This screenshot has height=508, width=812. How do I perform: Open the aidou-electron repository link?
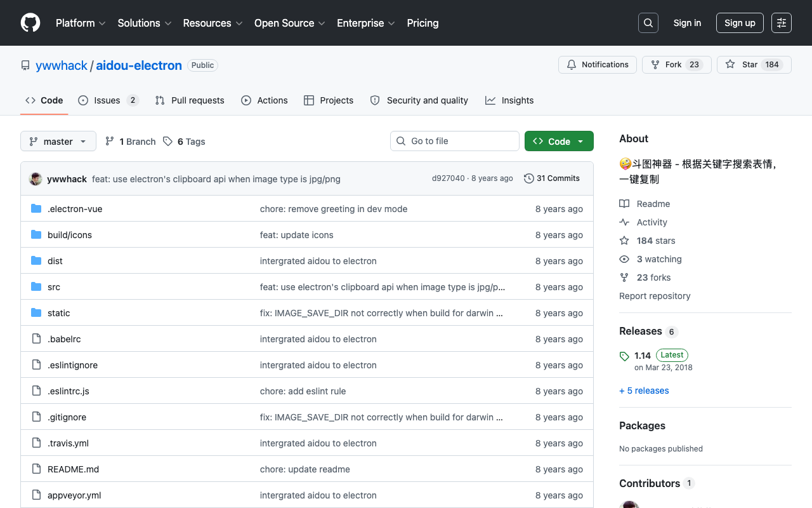point(139,65)
